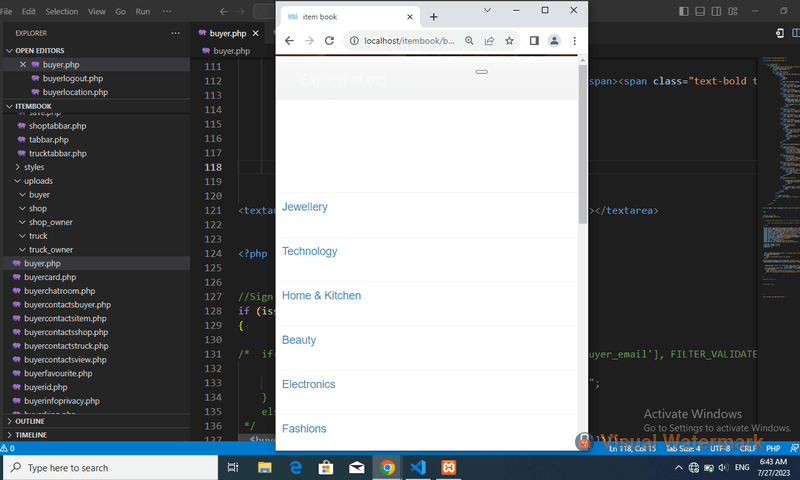Open the Home & Kitchen category link
Screen dimensions: 800x480
(321, 295)
